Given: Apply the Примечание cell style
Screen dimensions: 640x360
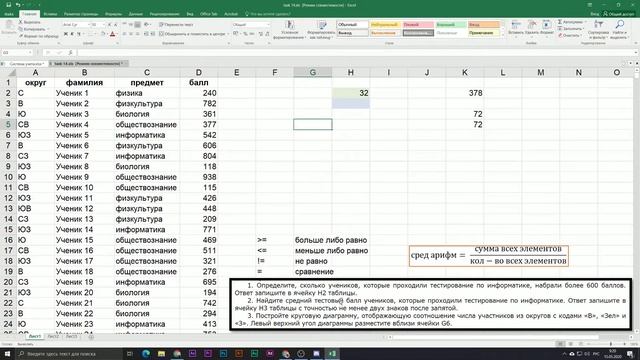Looking at the screenshot, I should [x=483, y=33].
